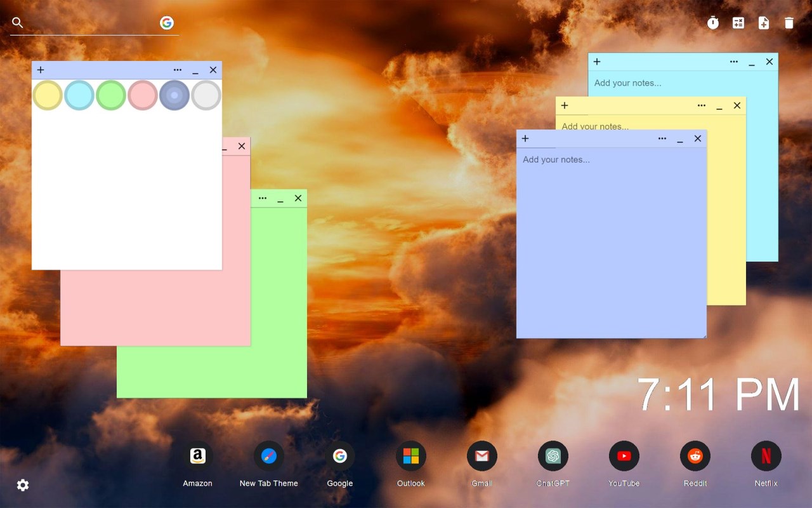Open the New Tab Theme shortcut
812x508 pixels.
click(x=269, y=456)
